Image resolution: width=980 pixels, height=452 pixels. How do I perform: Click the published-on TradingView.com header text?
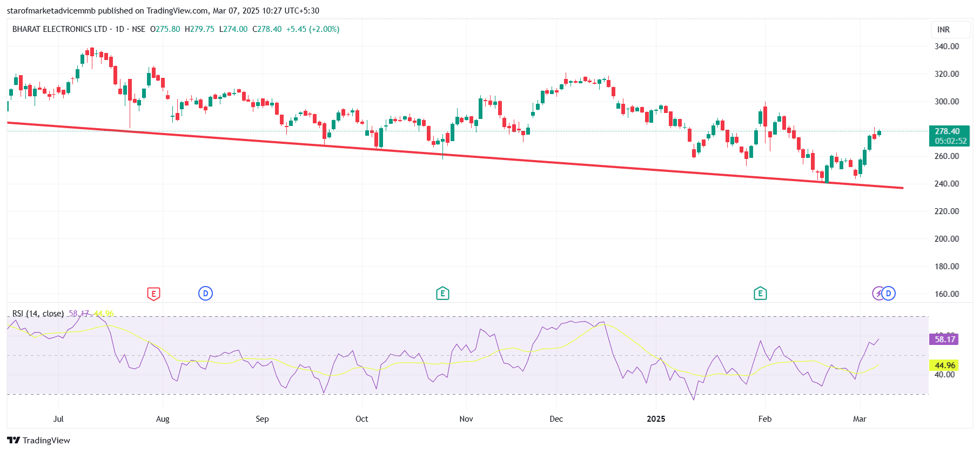pyautogui.click(x=163, y=11)
